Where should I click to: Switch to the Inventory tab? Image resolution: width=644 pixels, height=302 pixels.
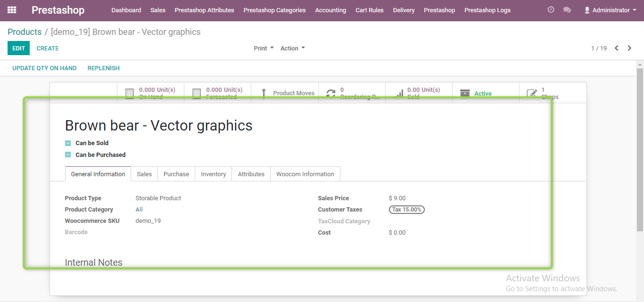[214, 174]
